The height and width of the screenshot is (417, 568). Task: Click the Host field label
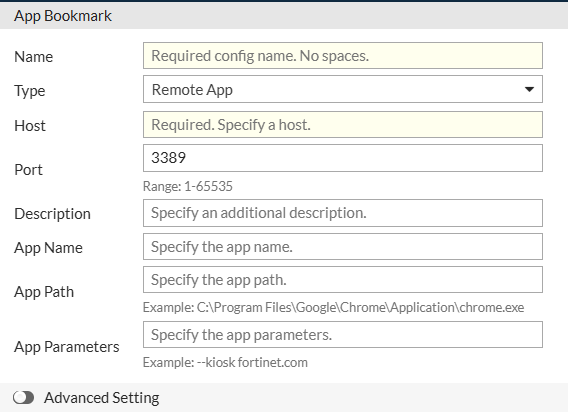coord(30,126)
